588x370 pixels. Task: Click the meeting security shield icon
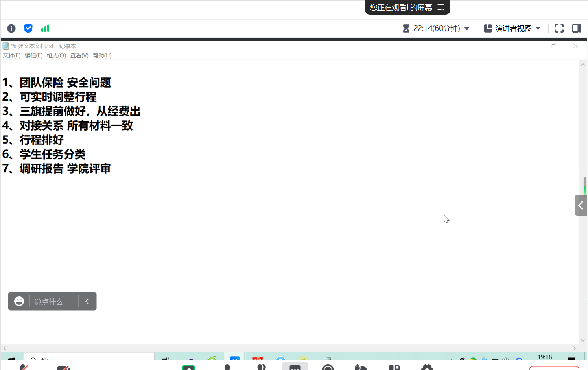tap(28, 28)
